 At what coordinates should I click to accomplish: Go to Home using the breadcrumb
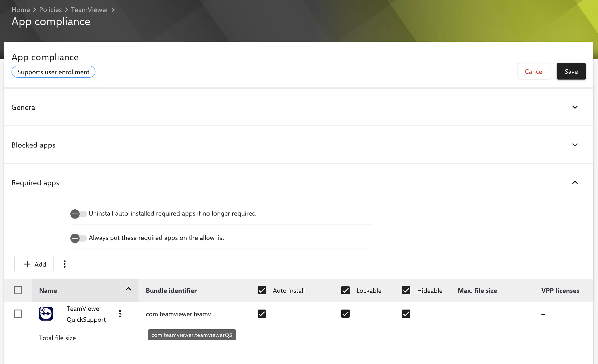tap(21, 9)
